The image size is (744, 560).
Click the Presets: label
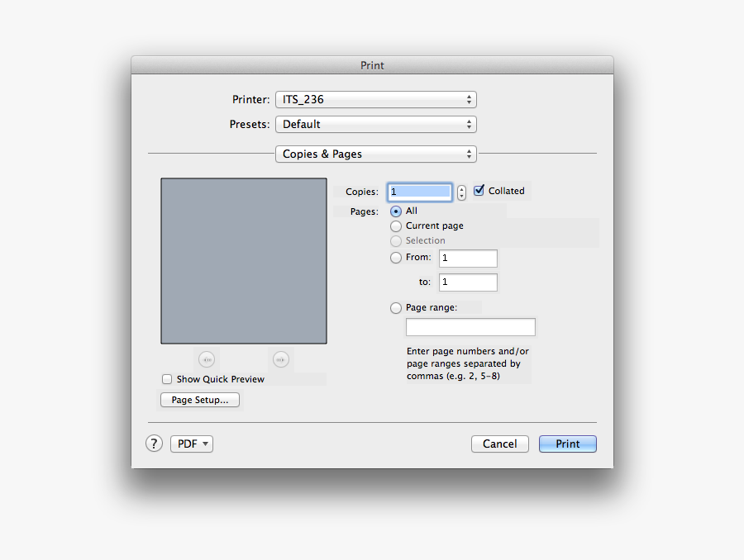250,124
